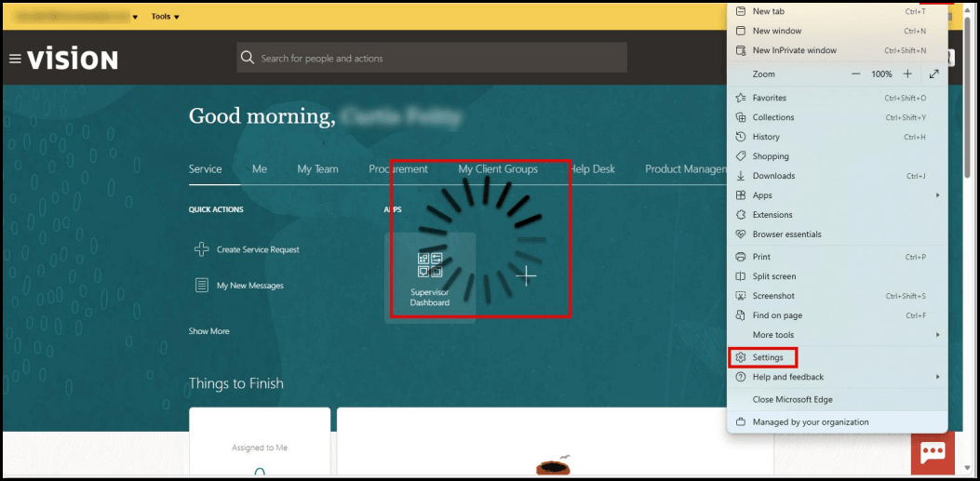Click the Settings gear icon
Image resolution: width=980 pixels, height=481 pixels.
741,357
